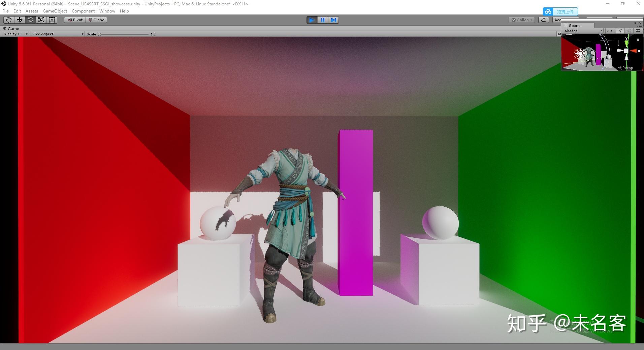Open the Free Aspect dropdown
Image resolution: width=644 pixels, height=350 pixels.
click(58, 34)
